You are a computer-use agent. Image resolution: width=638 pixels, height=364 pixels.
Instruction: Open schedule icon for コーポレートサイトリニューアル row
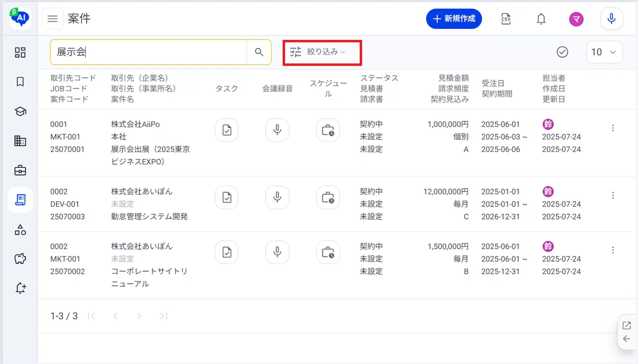pyautogui.click(x=328, y=252)
